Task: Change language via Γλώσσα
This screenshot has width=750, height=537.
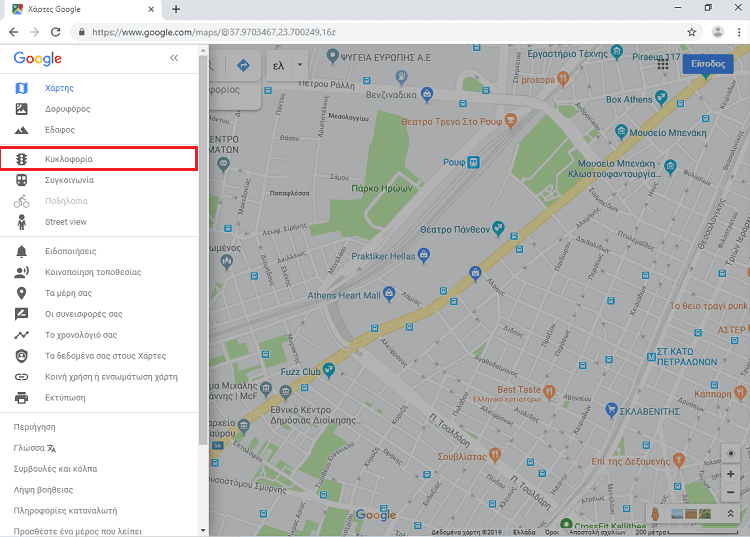Action: tap(34, 448)
